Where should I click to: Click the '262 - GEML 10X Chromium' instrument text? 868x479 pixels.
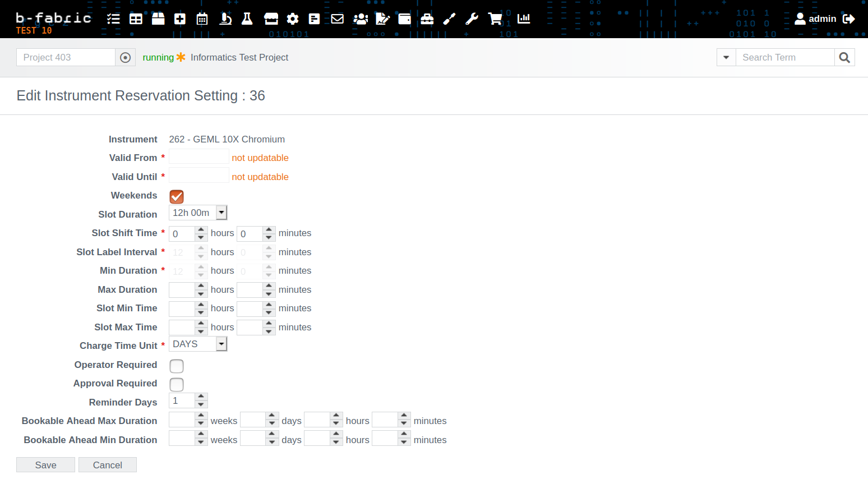coord(227,139)
